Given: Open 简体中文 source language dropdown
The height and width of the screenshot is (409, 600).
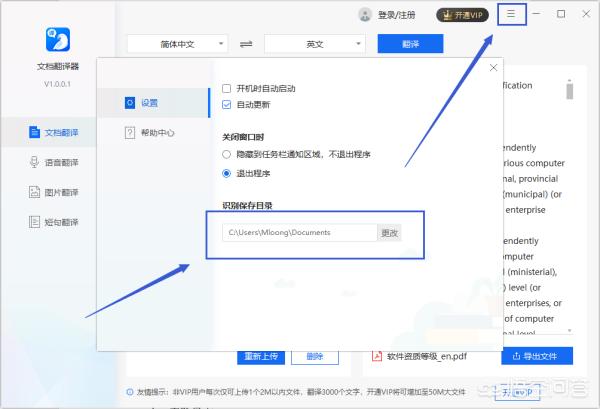Looking at the screenshot, I should (x=177, y=44).
